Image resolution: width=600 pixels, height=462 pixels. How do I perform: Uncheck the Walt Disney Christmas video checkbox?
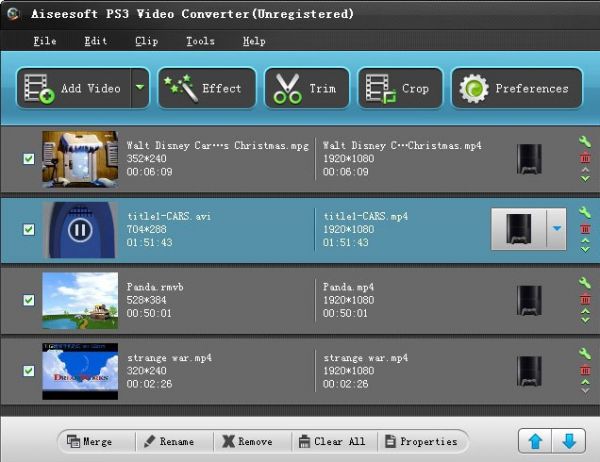point(29,158)
